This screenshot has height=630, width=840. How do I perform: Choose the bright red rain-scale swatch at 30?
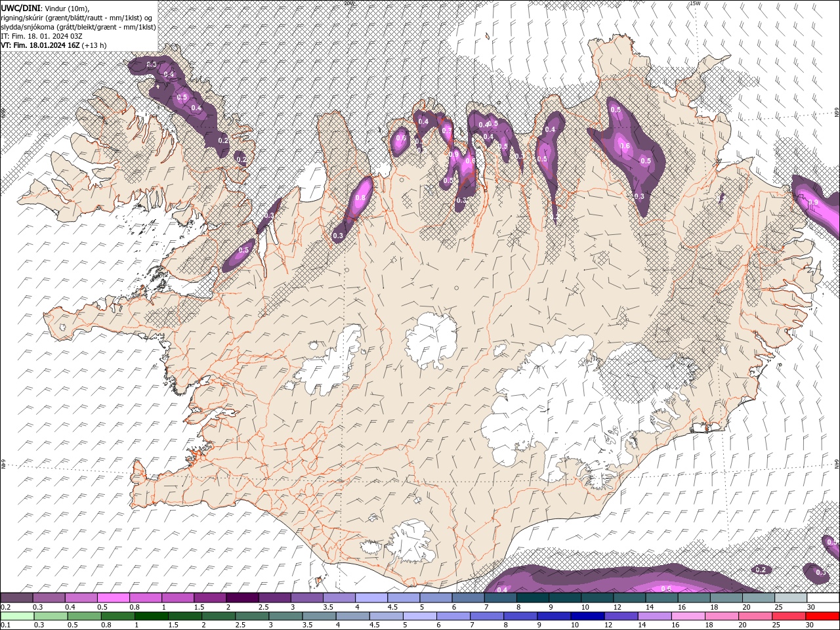[x=822, y=616]
